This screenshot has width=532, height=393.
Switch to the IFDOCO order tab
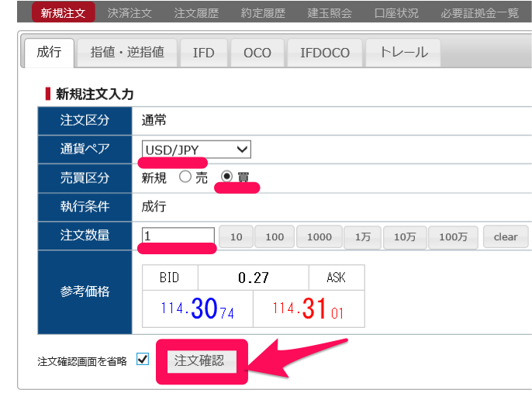coord(325,53)
